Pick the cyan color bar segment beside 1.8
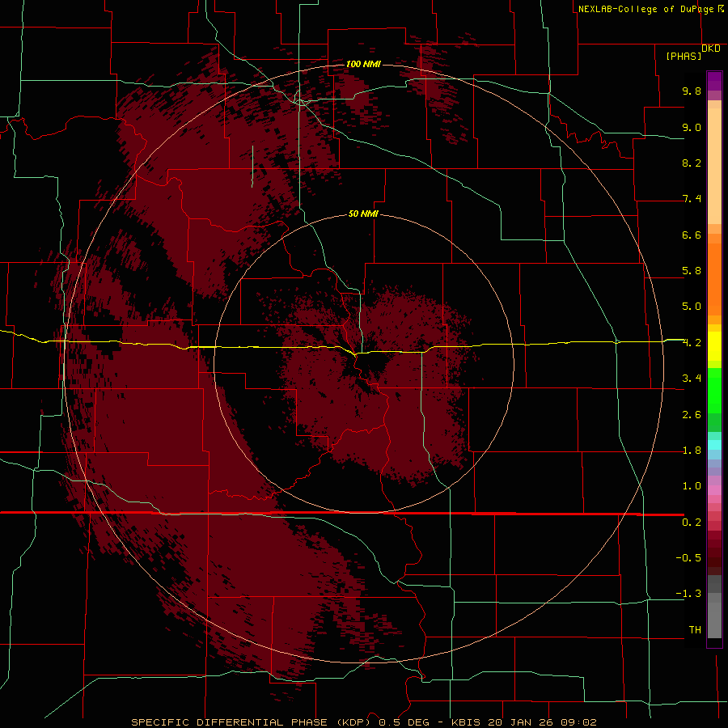Viewport: 728px width, 728px height. (714, 445)
